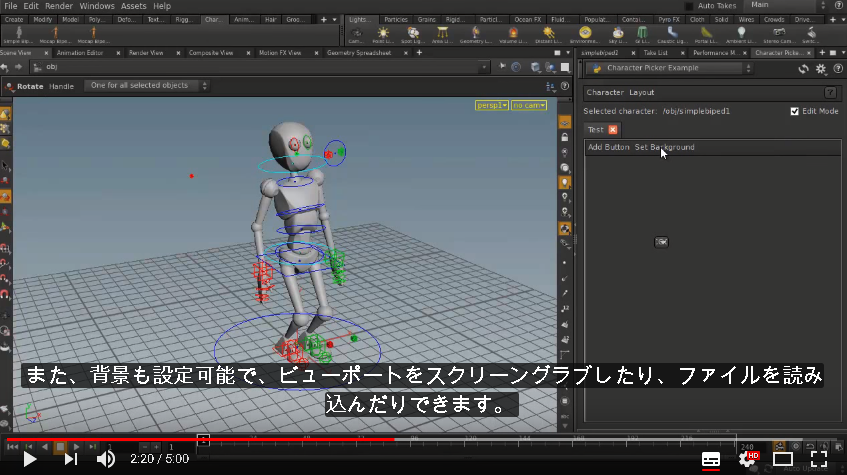Select the Spot Light shelf tool
847x475 pixels.
pyautogui.click(x=413, y=33)
